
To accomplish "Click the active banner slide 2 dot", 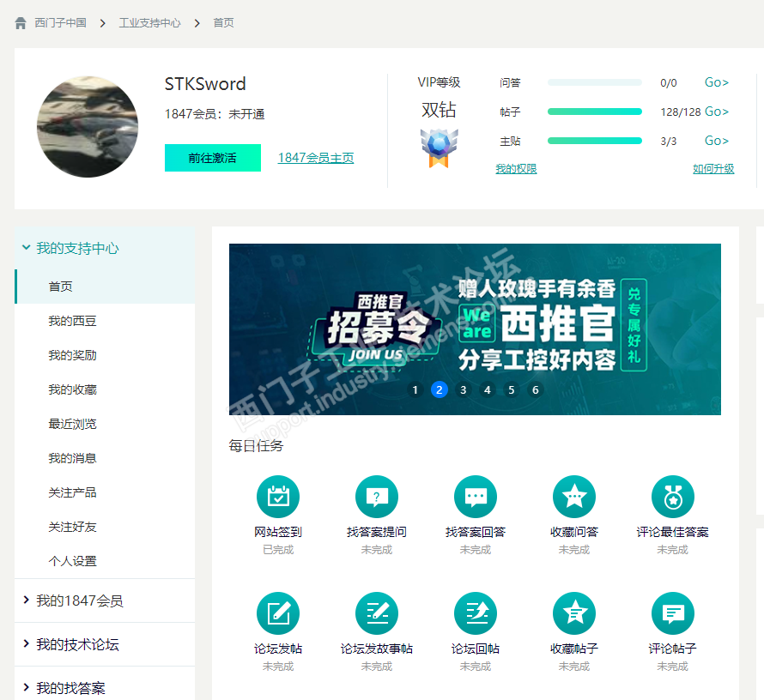I will click(440, 390).
